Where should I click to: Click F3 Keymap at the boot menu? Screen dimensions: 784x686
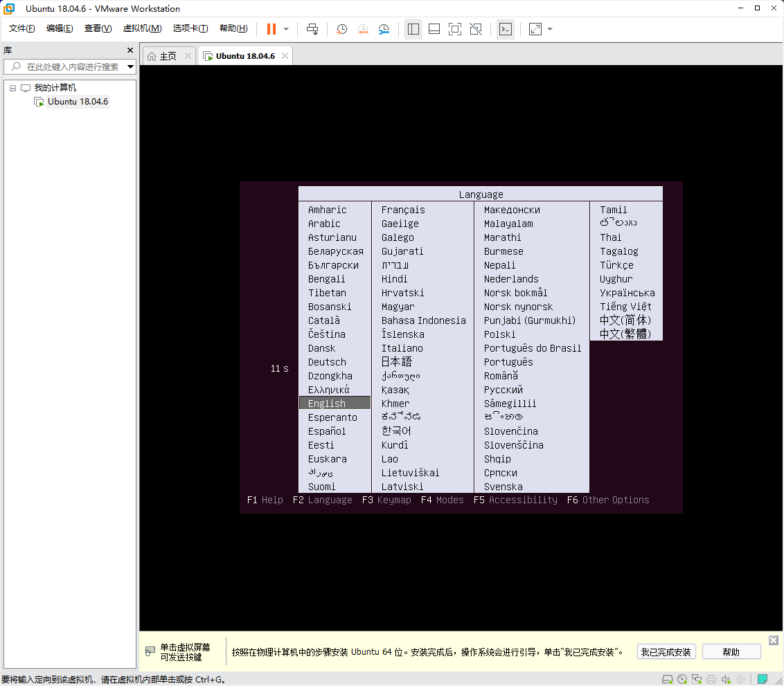point(386,500)
